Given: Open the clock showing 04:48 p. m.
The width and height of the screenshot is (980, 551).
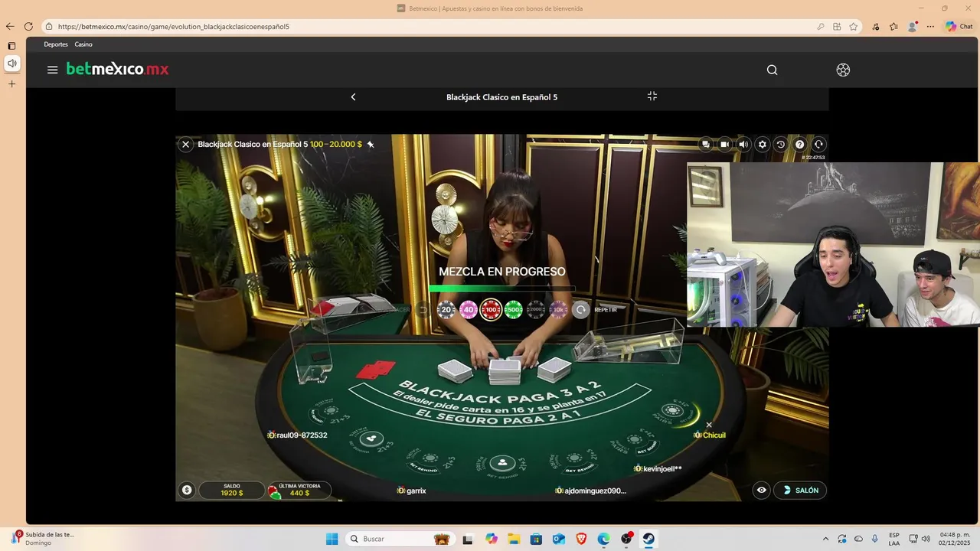Looking at the screenshot, I should pyautogui.click(x=955, y=539).
